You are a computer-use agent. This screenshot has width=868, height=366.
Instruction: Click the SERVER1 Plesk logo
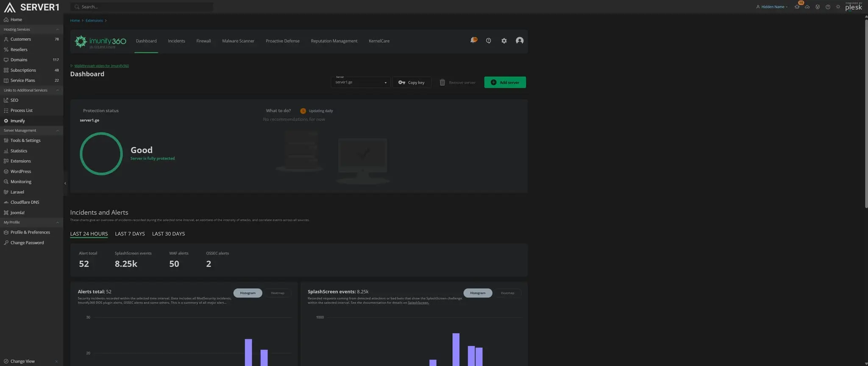pyautogui.click(x=31, y=7)
